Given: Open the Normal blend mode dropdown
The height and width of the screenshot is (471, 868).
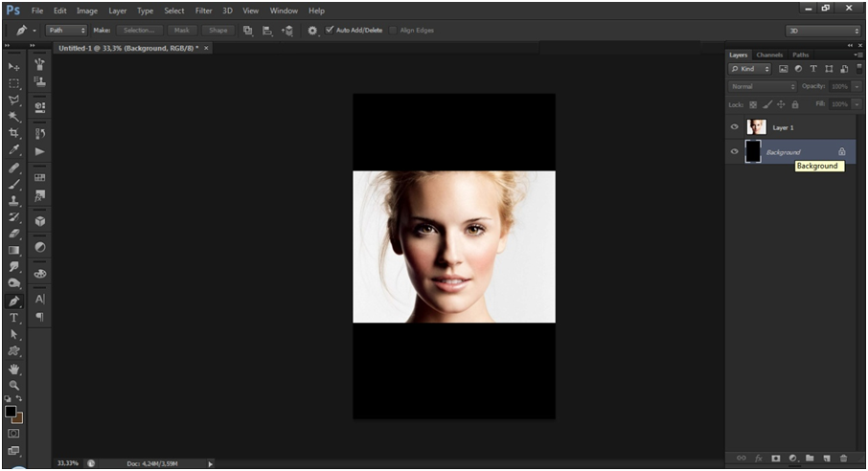Looking at the screenshot, I should click(x=763, y=86).
